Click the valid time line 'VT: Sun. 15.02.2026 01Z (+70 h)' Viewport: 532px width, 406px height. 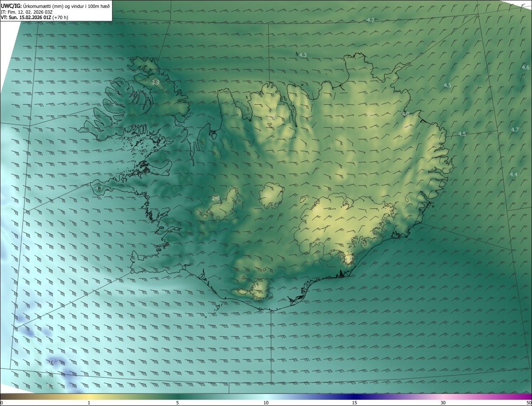(34, 17)
